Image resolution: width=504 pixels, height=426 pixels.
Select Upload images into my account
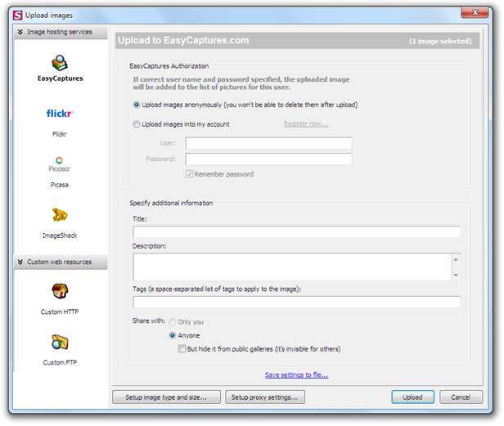point(137,124)
